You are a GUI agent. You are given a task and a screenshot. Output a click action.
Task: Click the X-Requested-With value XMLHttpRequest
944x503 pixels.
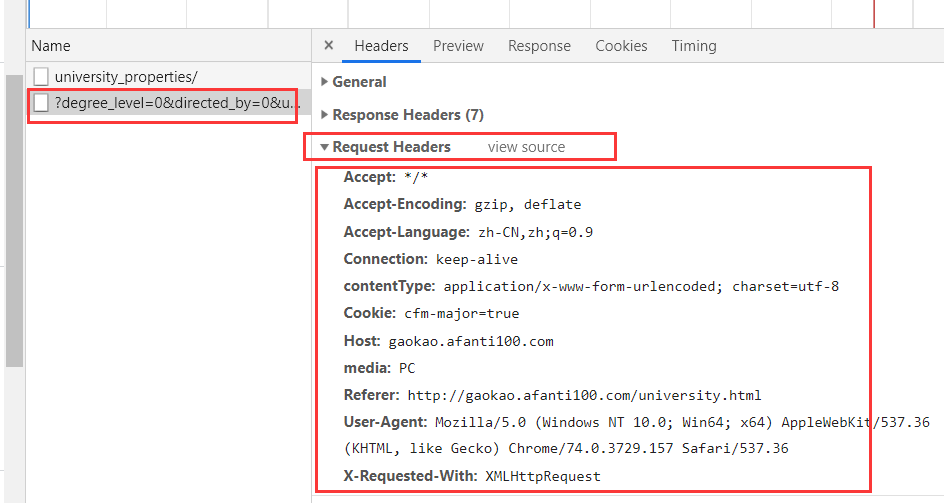click(x=543, y=476)
